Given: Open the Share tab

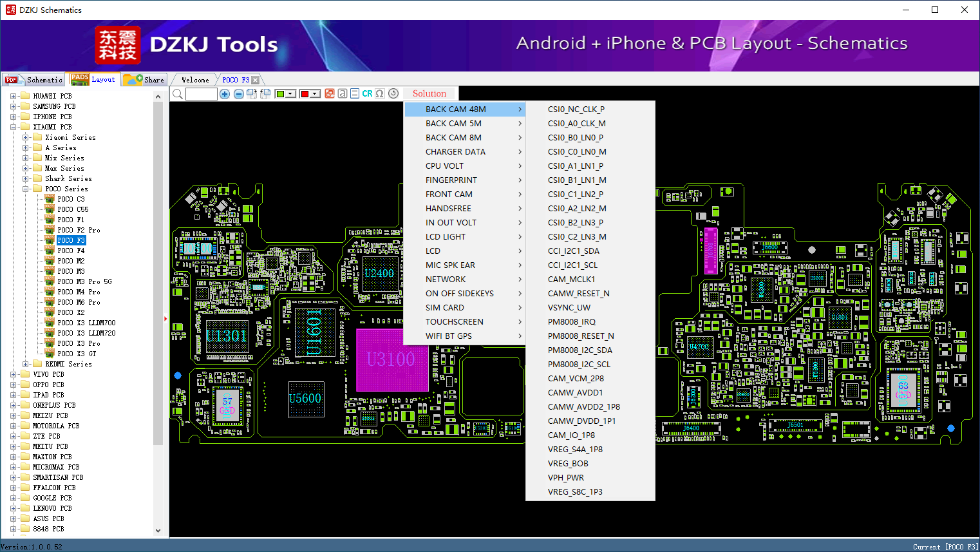Looking at the screenshot, I should 144,80.
